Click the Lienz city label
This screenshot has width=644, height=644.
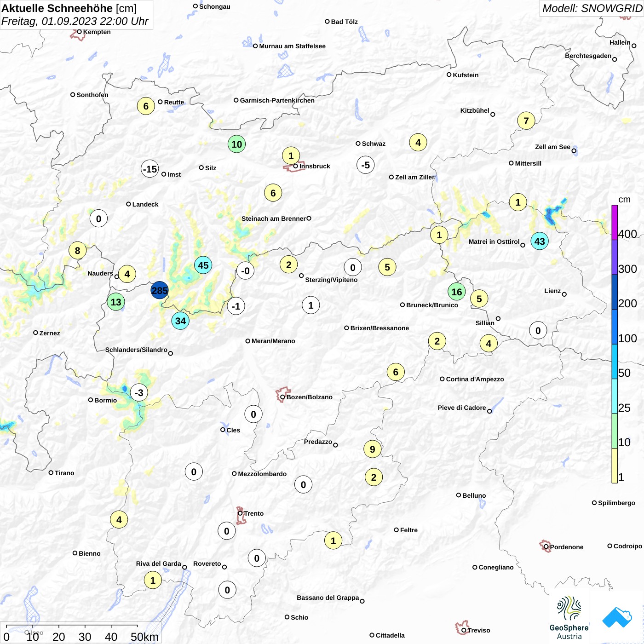pyautogui.click(x=552, y=291)
